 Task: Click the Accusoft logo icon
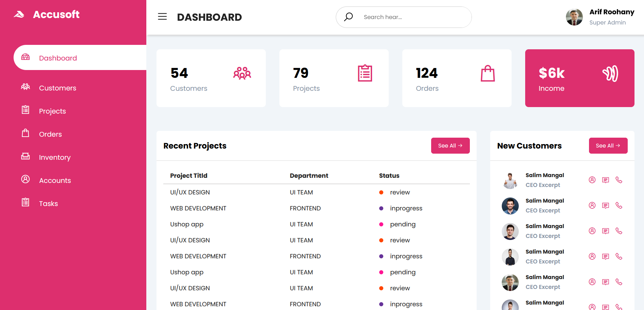[19, 14]
